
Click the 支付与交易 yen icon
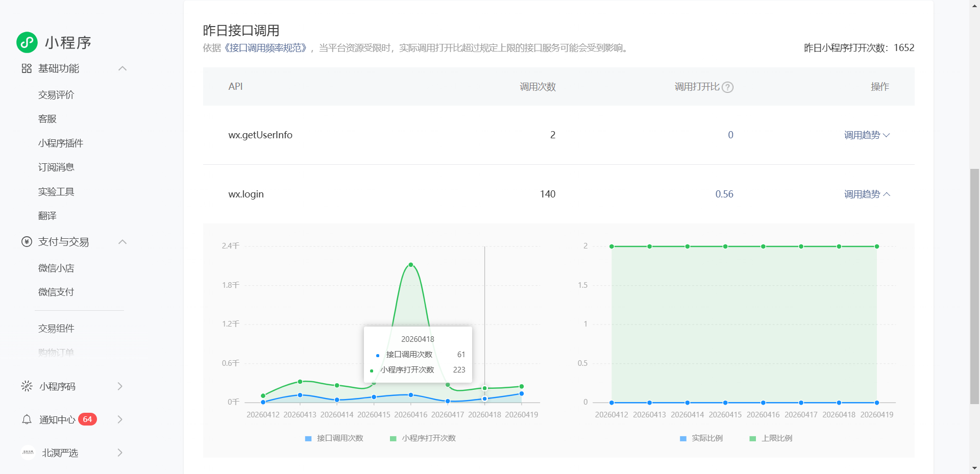27,242
